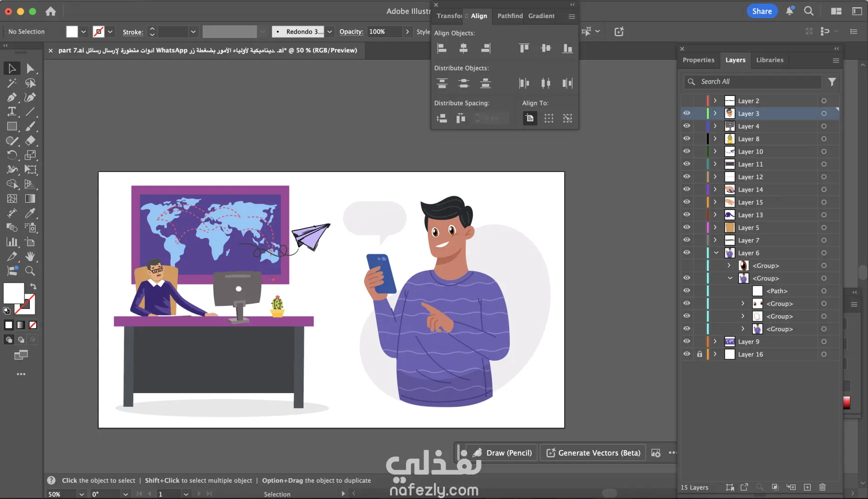Delete selection with Layers trash icon
Screen dimensions: 868x499
coord(822,487)
